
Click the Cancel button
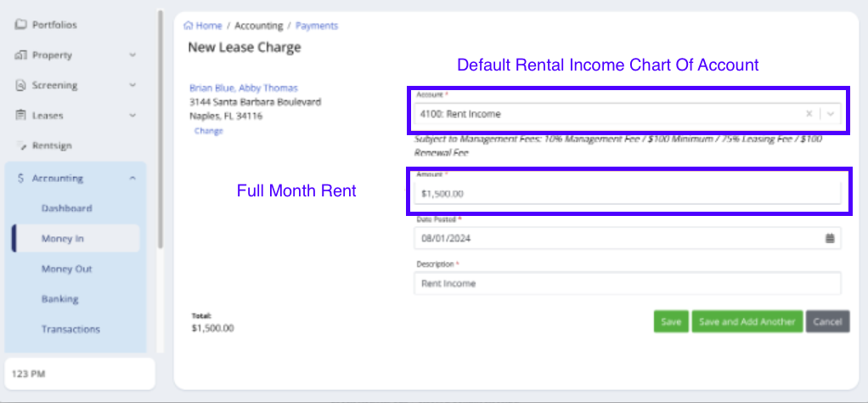(x=827, y=321)
